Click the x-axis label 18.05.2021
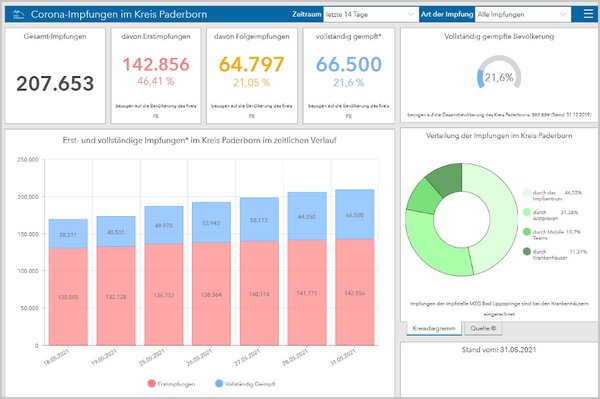Image resolution: width=600 pixels, height=399 pixels. coord(57,357)
